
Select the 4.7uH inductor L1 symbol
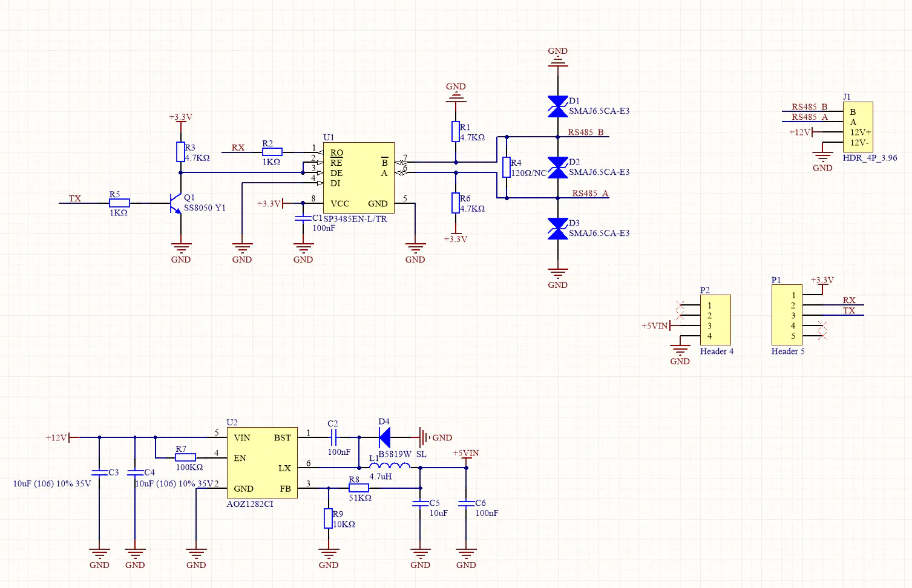tap(389, 466)
